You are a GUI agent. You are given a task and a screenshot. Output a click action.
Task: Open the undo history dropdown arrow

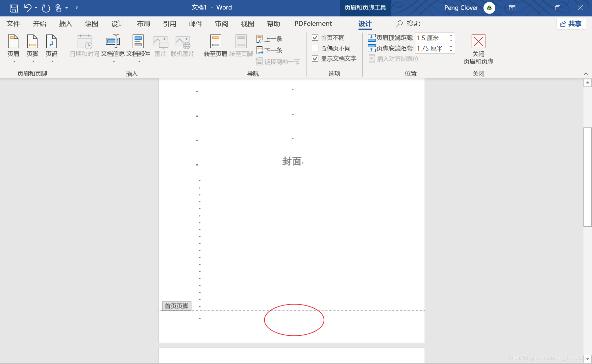click(x=36, y=8)
